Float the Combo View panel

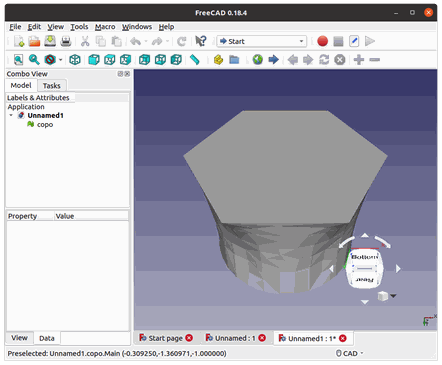(x=120, y=74)
